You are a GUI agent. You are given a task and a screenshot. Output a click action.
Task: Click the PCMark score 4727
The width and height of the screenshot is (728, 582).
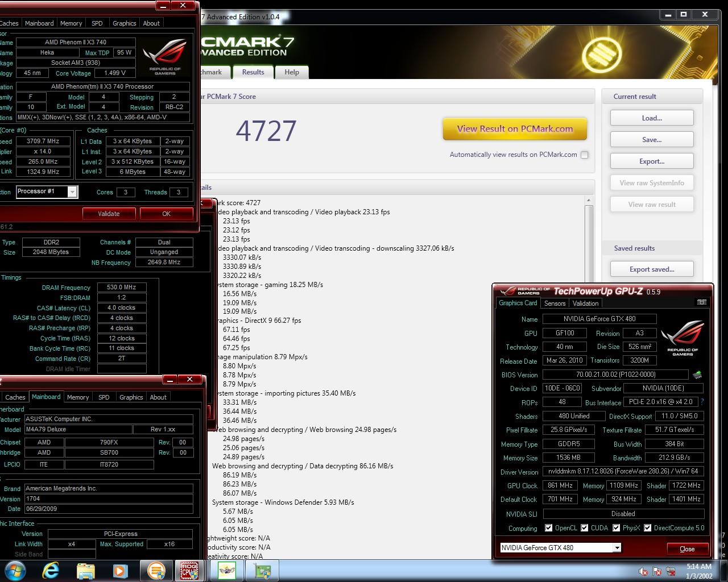(266, 131)
